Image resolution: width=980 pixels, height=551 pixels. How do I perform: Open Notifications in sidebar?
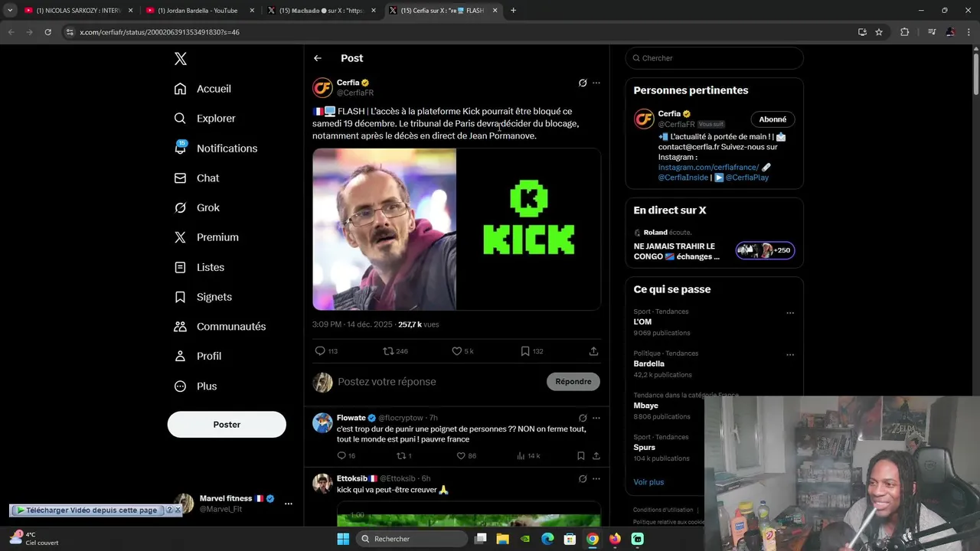click(216, 148)
